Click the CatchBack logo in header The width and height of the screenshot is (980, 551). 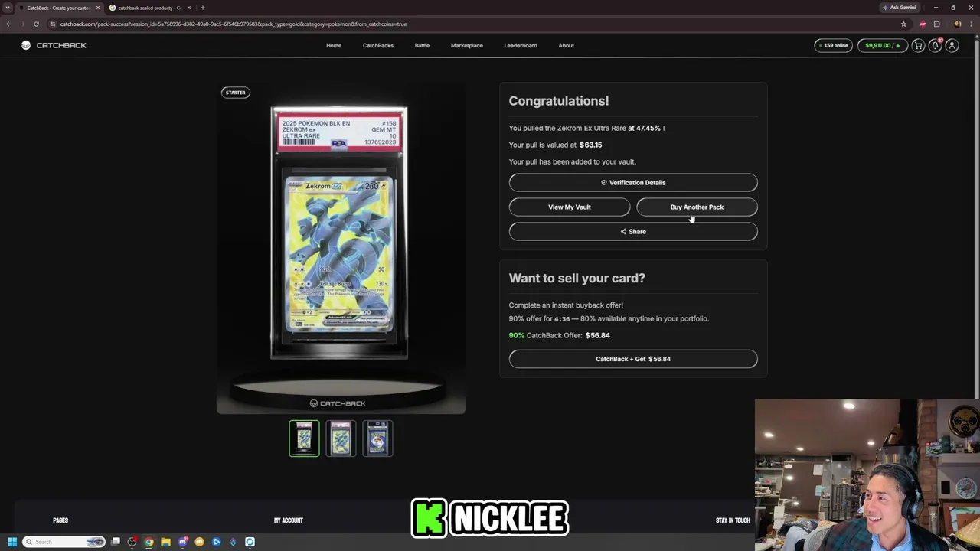tap(54, 45)
